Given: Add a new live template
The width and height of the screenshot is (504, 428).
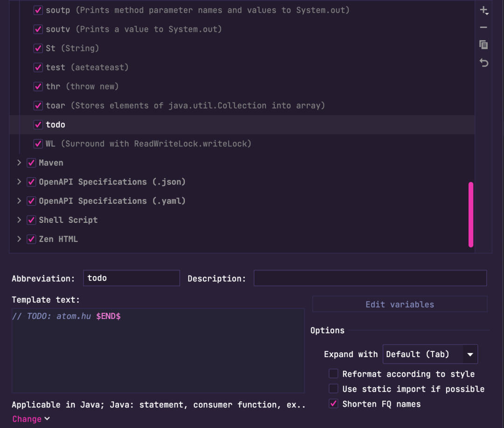Looking at the screenshot, I should (x=484, y=10).
